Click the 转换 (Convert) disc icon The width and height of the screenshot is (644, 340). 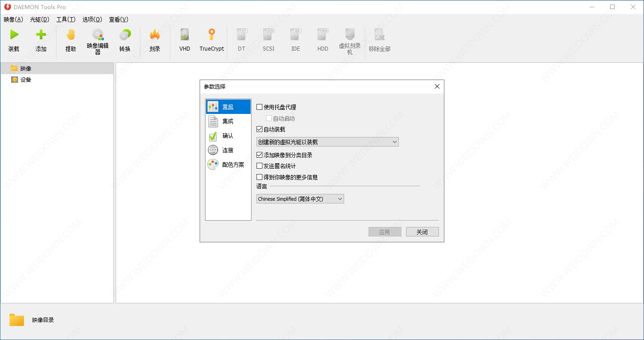[x=125, y=35]
